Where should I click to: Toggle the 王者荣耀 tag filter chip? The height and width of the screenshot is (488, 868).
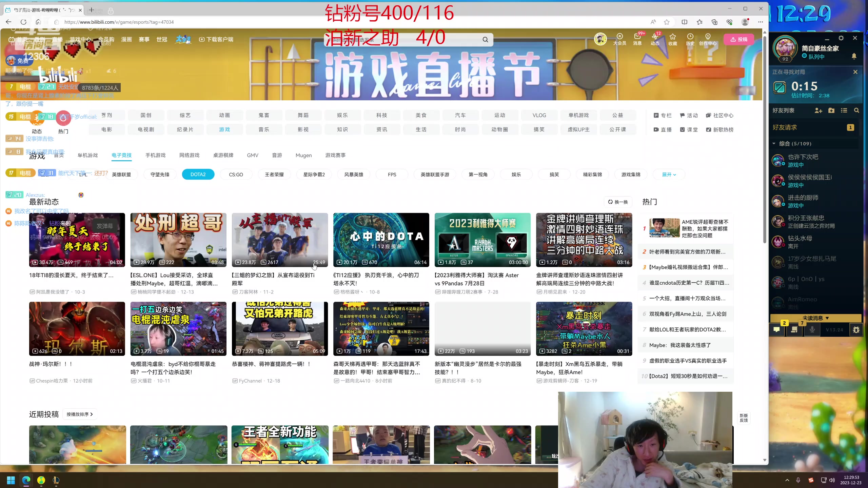click(274, 175)
